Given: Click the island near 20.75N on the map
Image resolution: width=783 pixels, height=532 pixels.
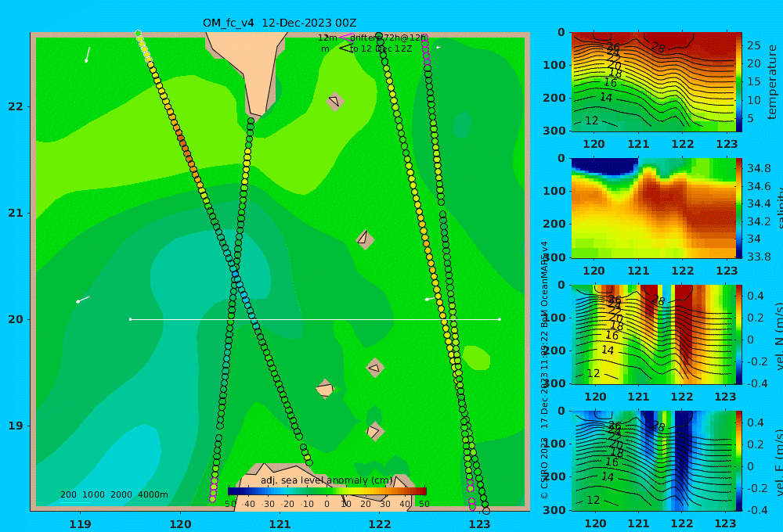Looking at the screenshot, I should coord(365,239).
